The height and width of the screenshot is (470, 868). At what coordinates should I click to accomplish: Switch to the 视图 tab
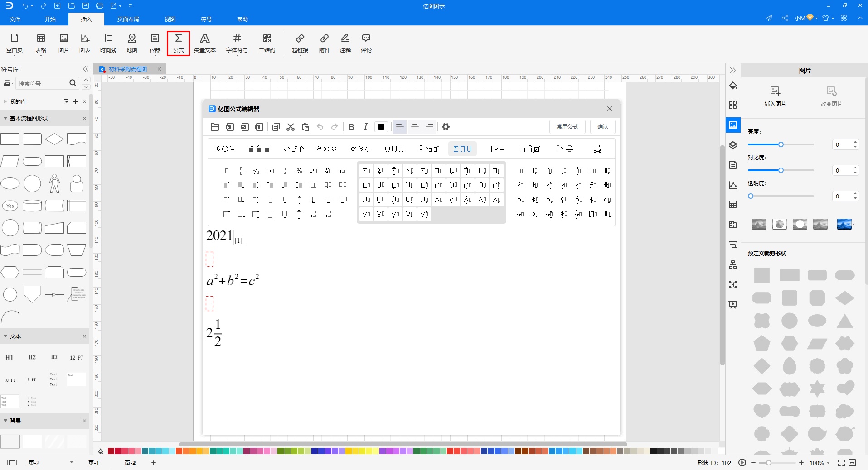coord(170,19)
